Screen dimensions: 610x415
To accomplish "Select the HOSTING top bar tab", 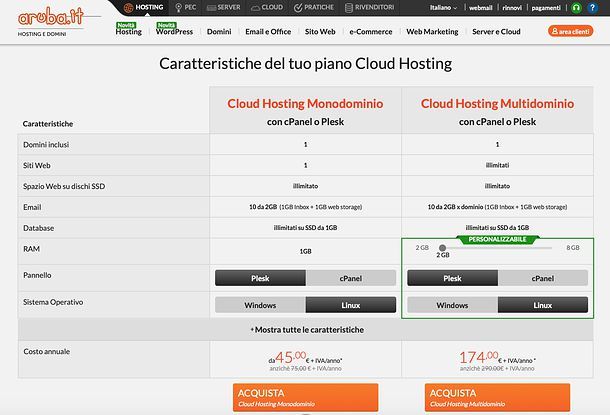I will [144, 7].
